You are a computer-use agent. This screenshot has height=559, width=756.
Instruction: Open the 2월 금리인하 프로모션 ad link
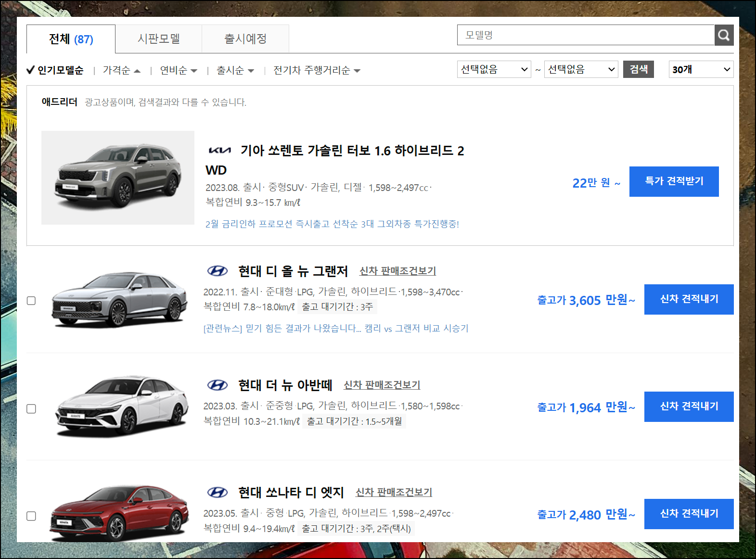(332, 224)
